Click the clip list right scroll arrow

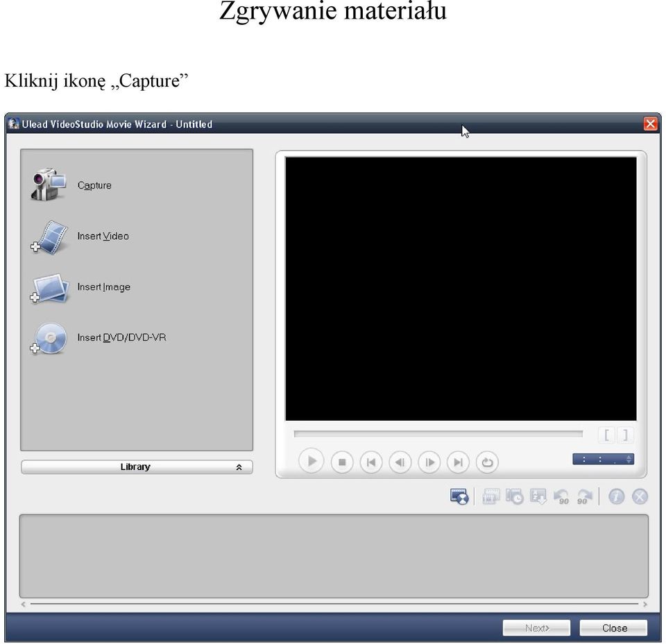(x=645, y=604)
